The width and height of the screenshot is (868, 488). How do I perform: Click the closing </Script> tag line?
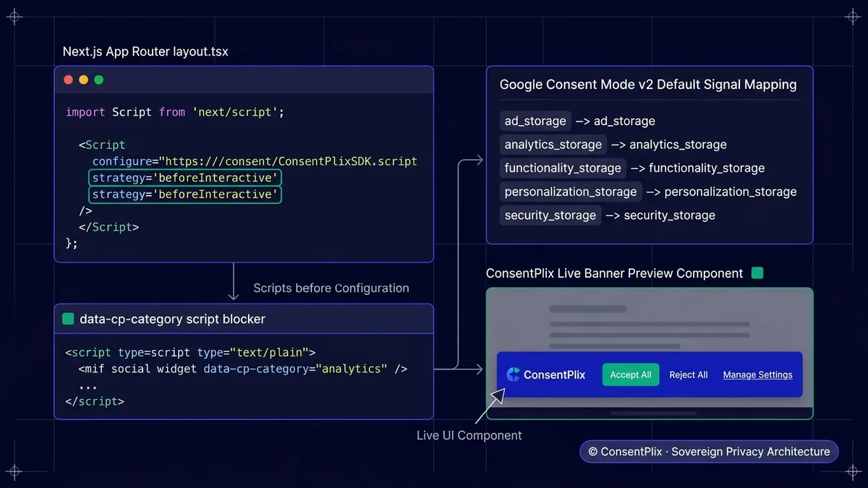coord(109,227)
